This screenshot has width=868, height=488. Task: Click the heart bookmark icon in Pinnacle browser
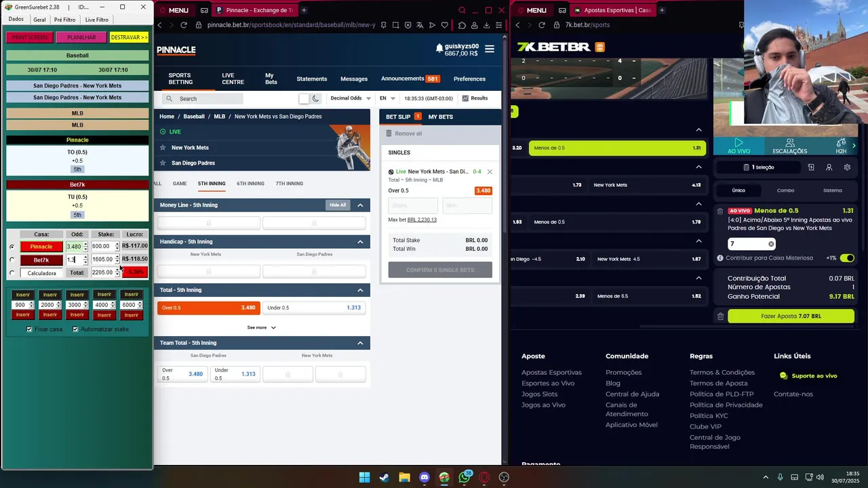[x=444, y=25]
